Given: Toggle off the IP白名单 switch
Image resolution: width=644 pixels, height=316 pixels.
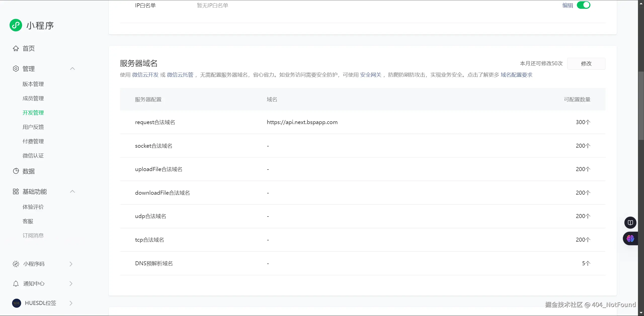Looking at the screenshot, I should [x=583, y=5].
